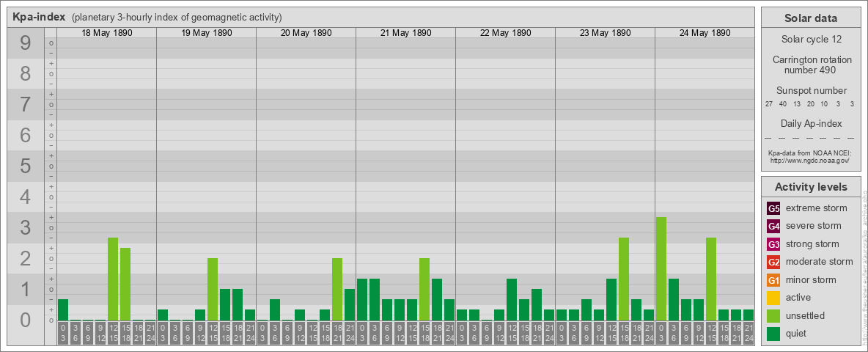Click the G1 minor storm badge
This screenshot has height=352, width=868.
coord(773,280)
